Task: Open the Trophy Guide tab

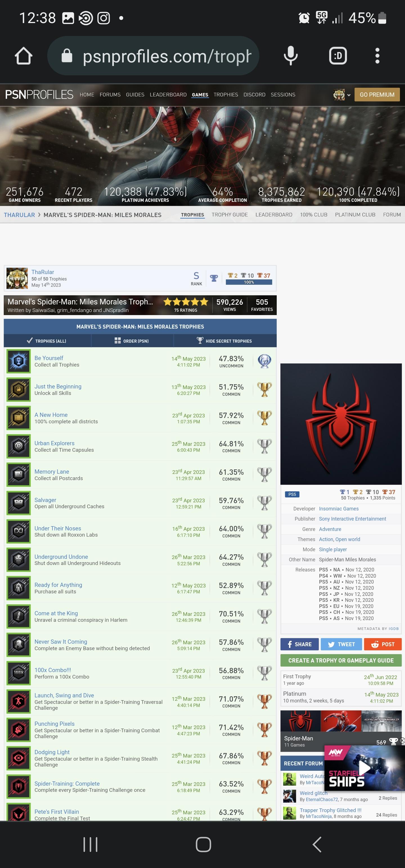Action: coord(230,215)
